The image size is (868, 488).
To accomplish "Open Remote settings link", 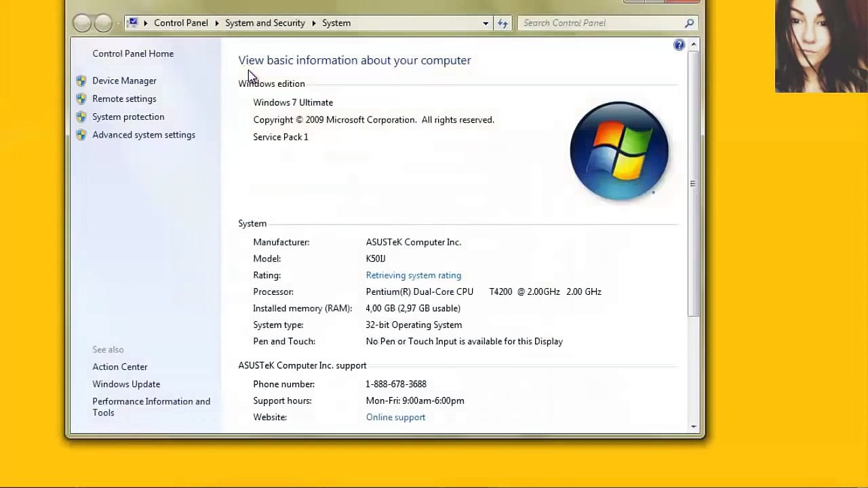I will click(124, 99).
